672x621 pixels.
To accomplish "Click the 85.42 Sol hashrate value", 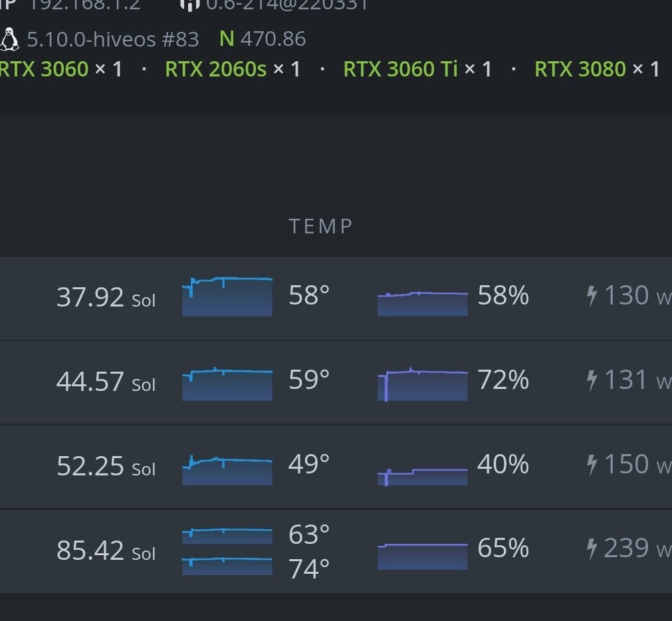I will (106, 551).
